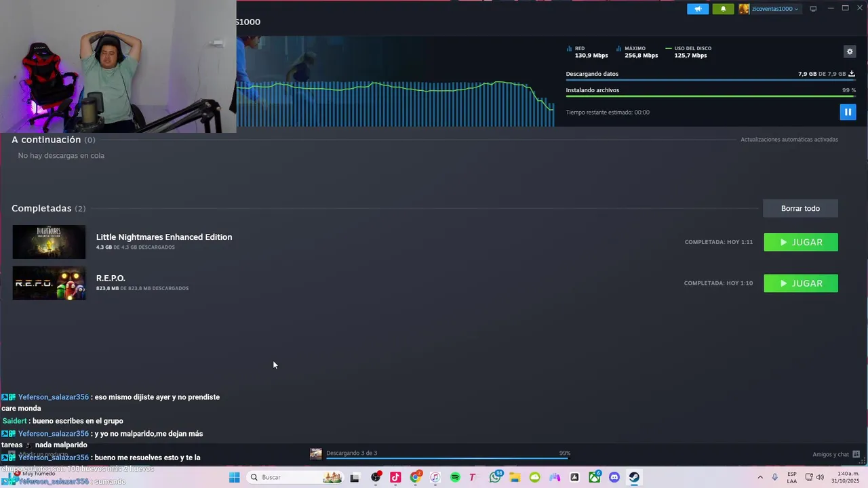Open the ESP LAA keyboard language selector
This screenshot has width=868, height=488.
click(792, 477)
